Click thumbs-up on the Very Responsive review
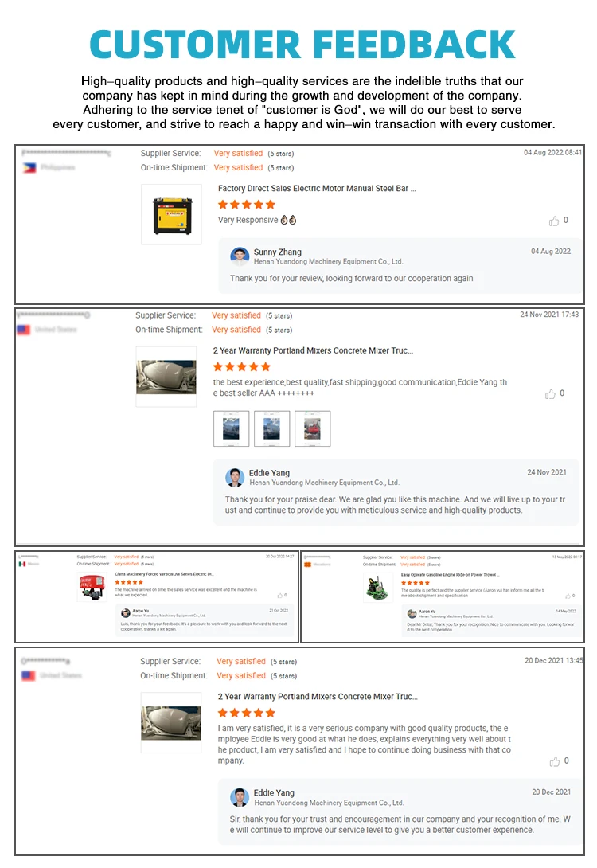 [554, 221]
